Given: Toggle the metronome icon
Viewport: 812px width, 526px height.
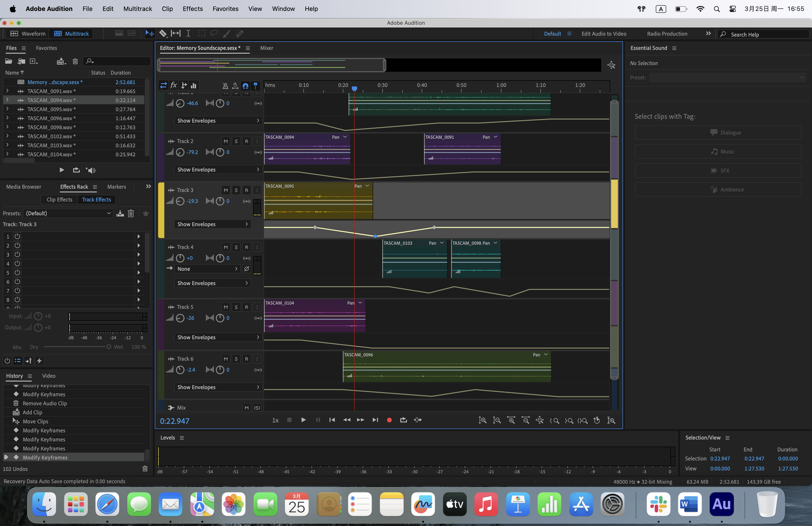Looking at the screenshot, I should pyautogui.click(x=225, y=86).
